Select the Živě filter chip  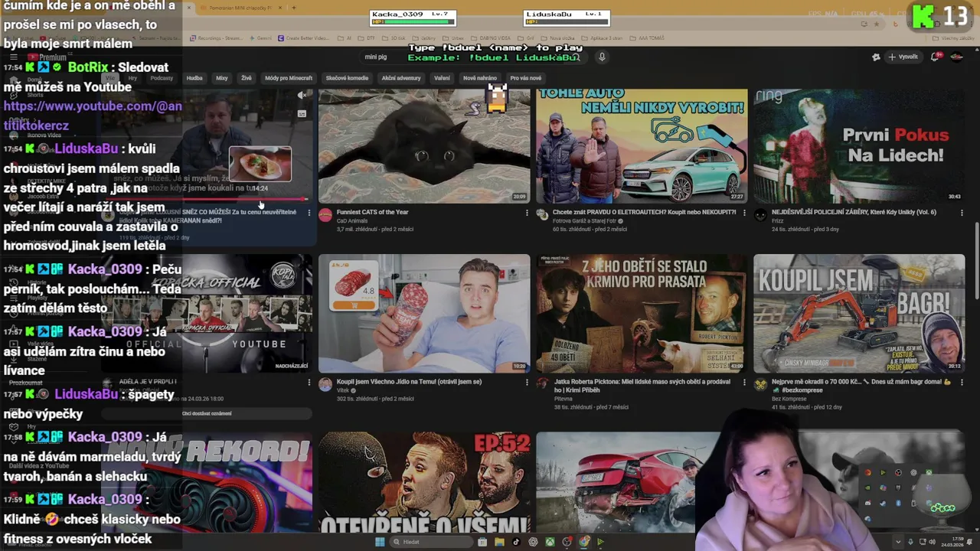pyautogui.click(x=247, y=78)
